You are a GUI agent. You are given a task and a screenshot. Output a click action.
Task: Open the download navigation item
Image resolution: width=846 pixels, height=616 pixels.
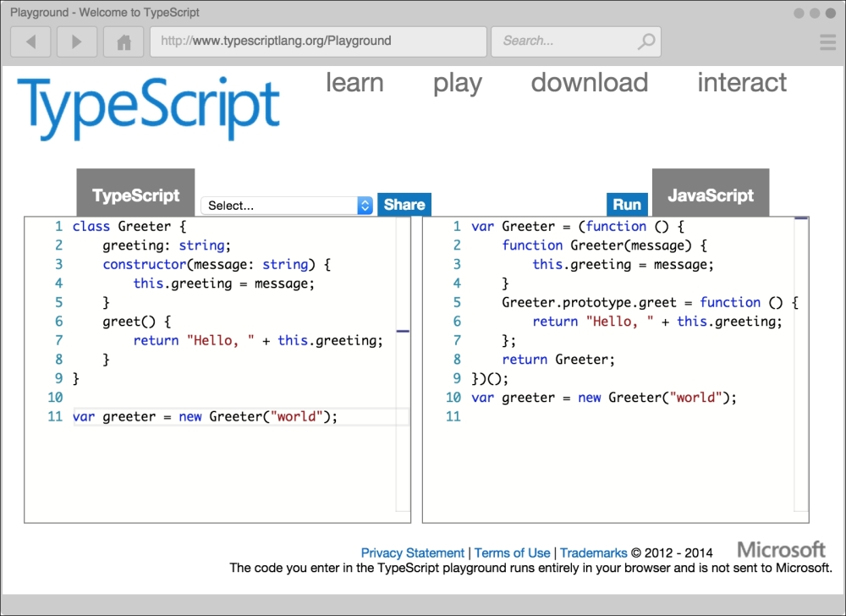click(x=589, y=83)
